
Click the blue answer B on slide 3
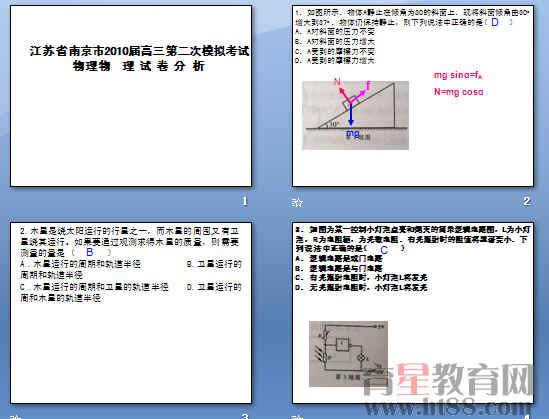90,252
